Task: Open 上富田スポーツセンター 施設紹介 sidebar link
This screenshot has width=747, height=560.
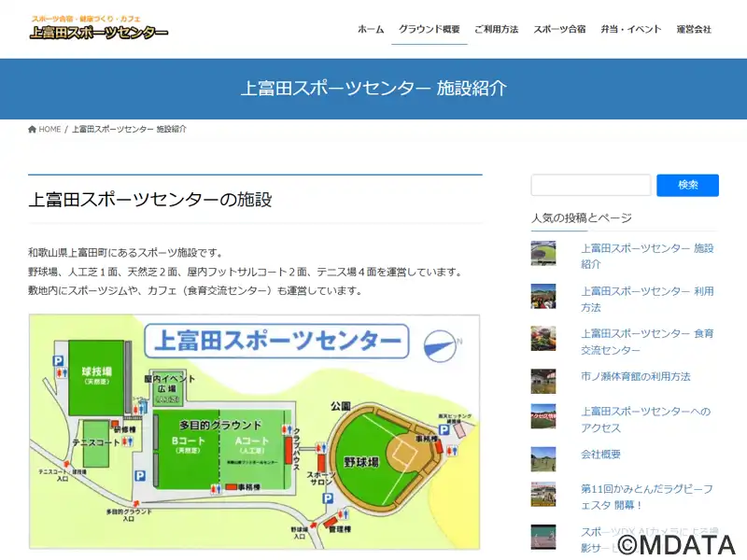Action: [647, 256]
